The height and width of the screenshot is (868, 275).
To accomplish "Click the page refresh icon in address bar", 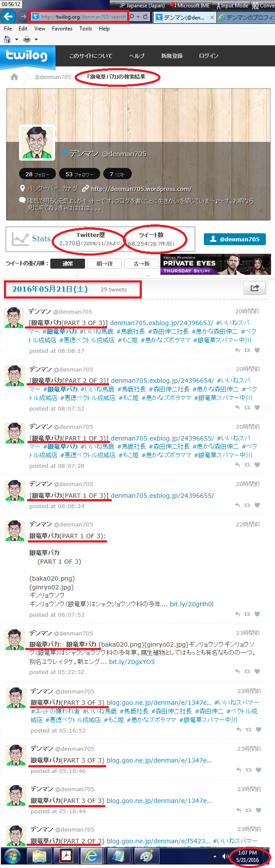I will coord(145,17).
